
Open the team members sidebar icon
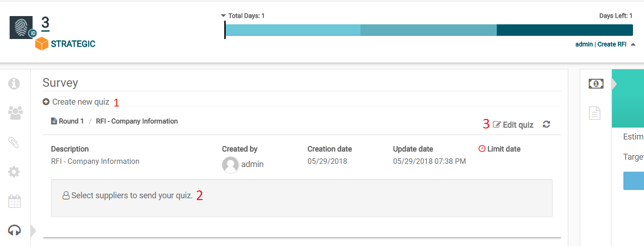tap(15, 113)
